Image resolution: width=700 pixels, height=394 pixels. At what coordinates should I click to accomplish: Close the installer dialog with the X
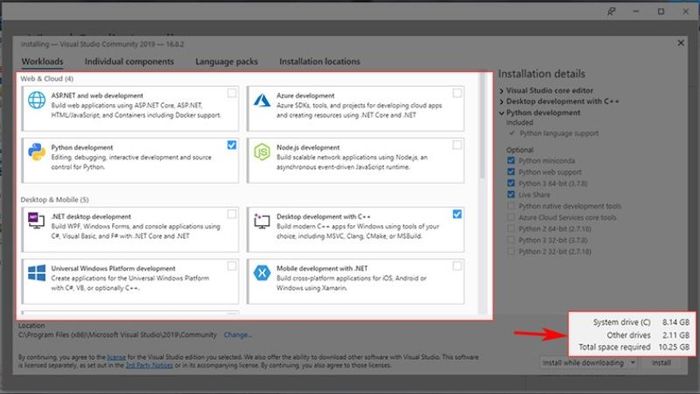[681, 43]
